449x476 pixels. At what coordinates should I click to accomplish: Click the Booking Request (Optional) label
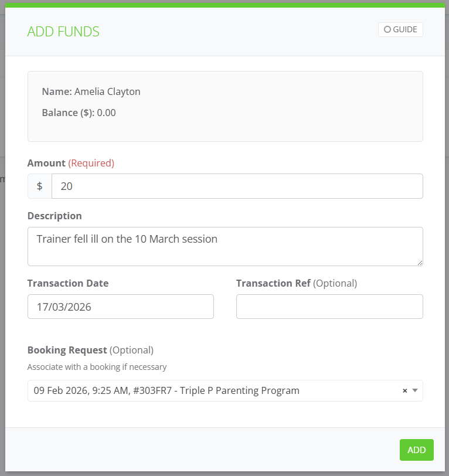tap(90, 350)
